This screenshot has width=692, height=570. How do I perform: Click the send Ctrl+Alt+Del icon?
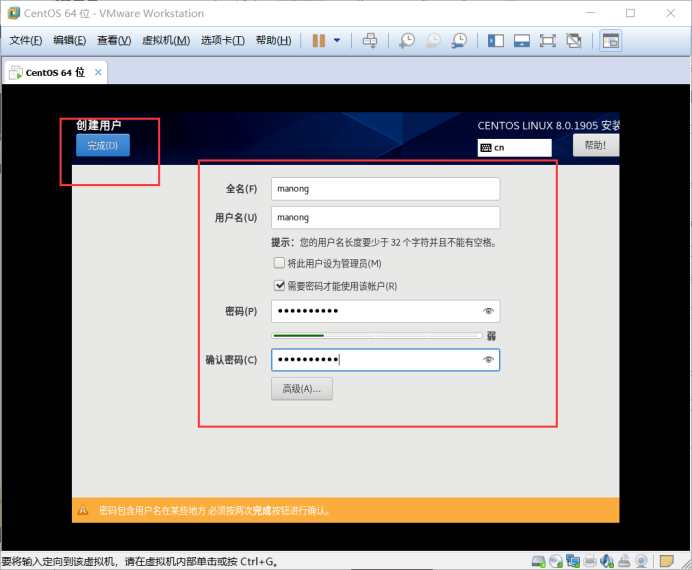click(x=370, y=41)
